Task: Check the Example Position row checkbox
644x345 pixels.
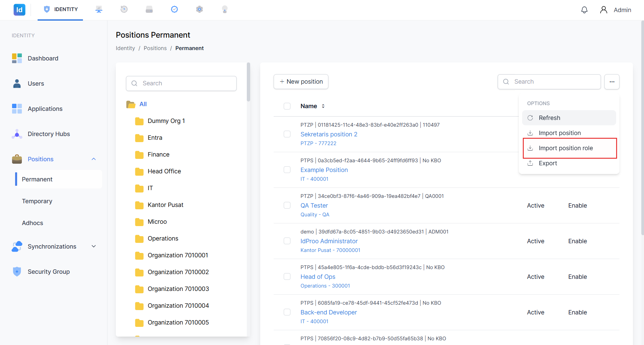Action: coord(287,170)
